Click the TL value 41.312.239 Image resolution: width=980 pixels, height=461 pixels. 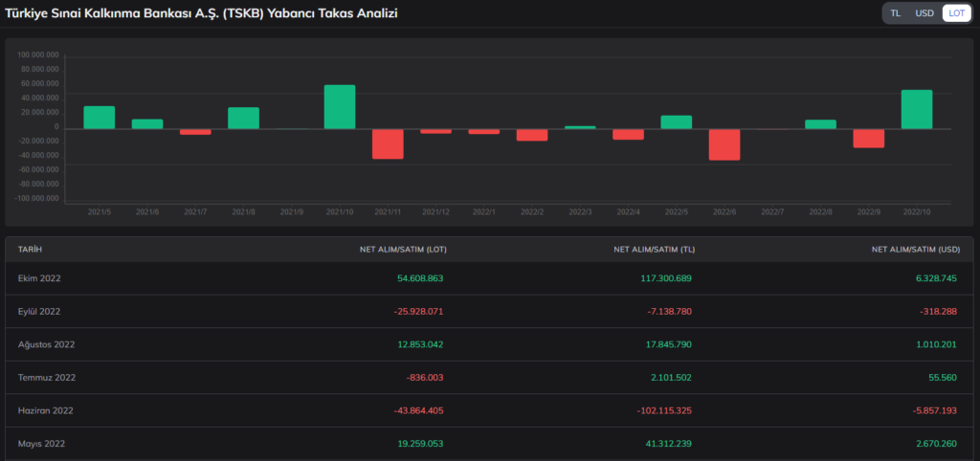point(669,444)
